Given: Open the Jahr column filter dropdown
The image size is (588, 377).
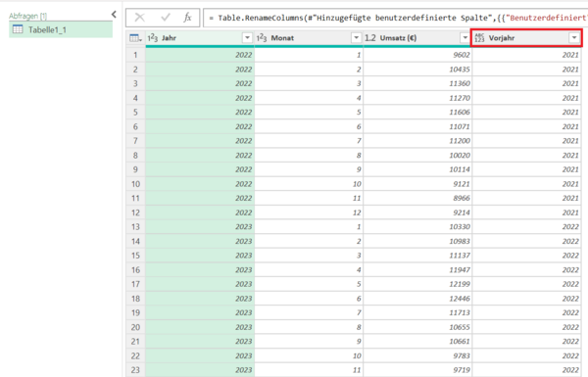Looking at the screenshot, I should click(247, 38).
